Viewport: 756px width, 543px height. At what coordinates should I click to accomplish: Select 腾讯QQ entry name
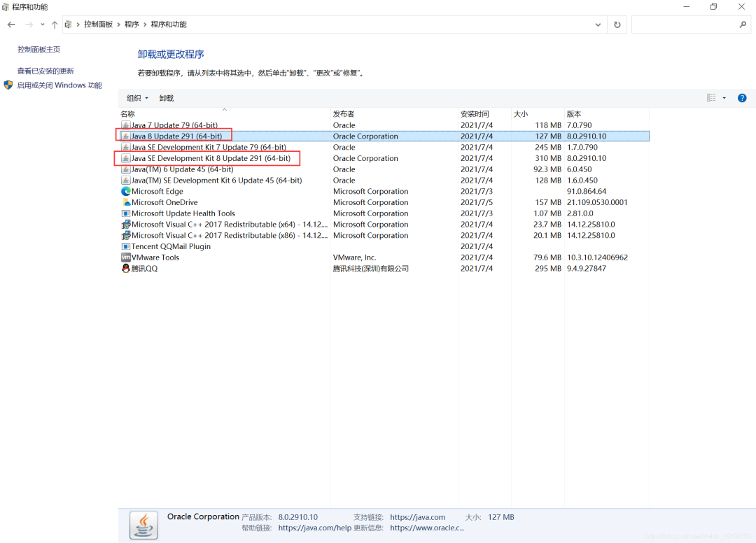[x=144, y=269]
